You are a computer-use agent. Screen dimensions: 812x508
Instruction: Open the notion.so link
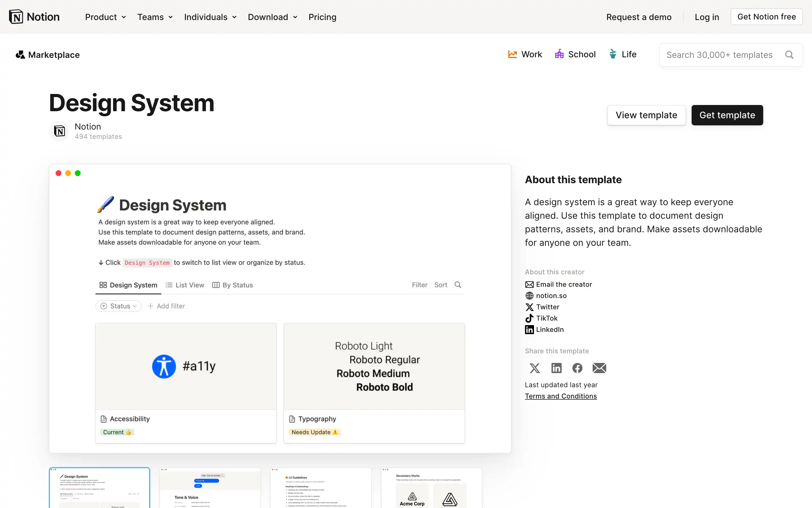(x=551, y=296)
